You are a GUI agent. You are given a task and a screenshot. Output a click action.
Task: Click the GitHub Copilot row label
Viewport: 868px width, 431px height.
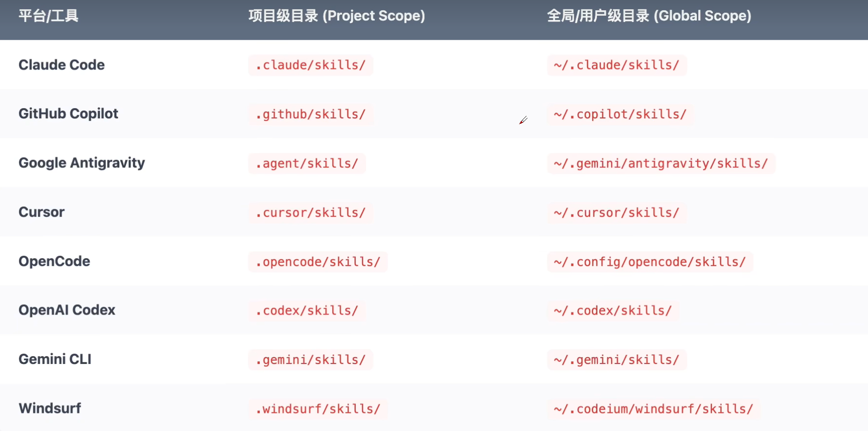tap(69, 114)
